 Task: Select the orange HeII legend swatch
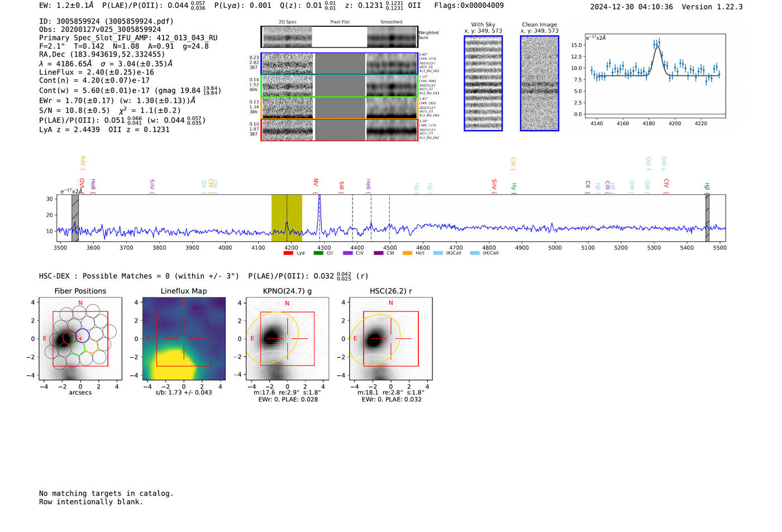click(x=408, y=253)
